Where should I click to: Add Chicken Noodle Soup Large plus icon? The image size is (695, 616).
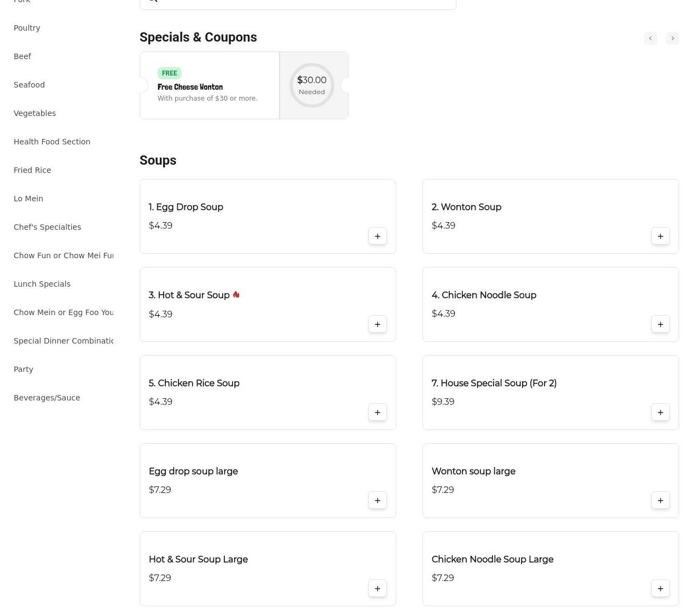[661, 589]
